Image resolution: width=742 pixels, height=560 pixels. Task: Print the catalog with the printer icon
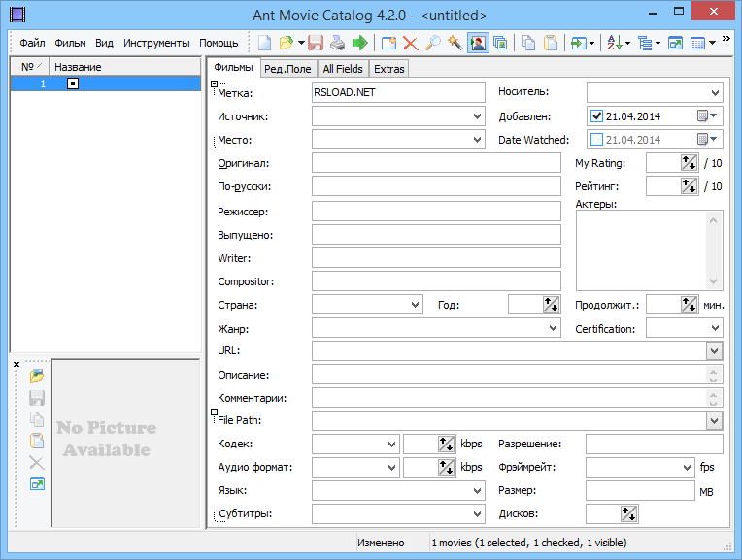pyautogui.click(x=337, y=43)
